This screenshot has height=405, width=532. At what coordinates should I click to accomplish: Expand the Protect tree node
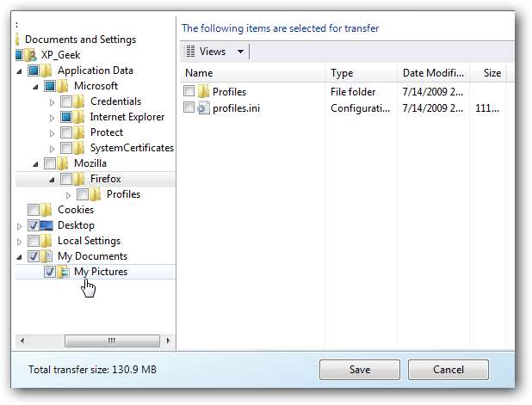(x=52, y=133)
